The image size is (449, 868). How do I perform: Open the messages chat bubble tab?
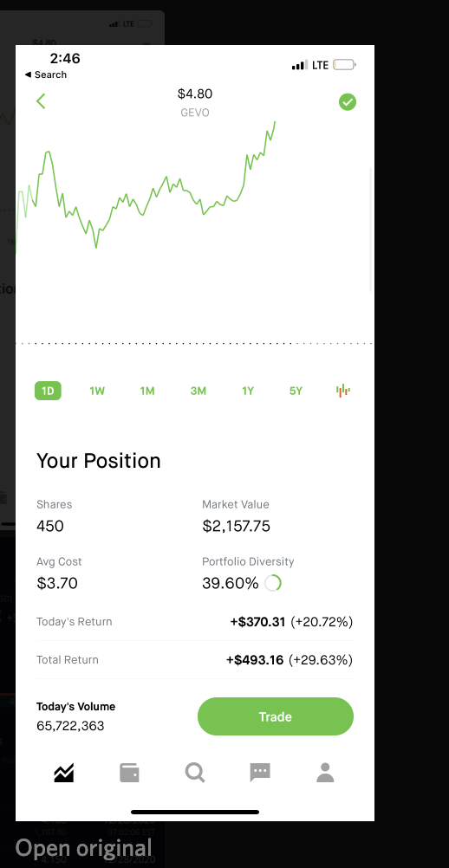coord(260,772)
